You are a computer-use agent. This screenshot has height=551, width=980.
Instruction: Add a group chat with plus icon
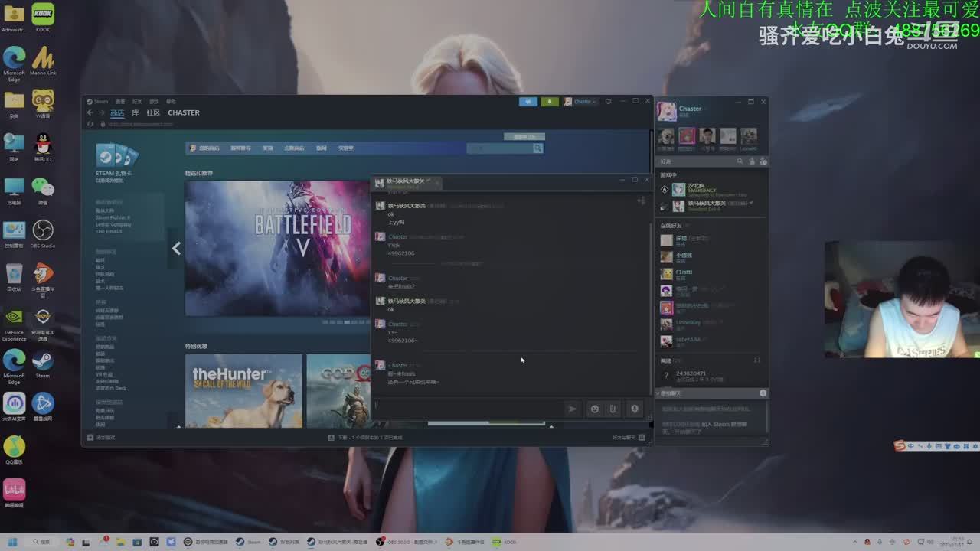(763, 393)
